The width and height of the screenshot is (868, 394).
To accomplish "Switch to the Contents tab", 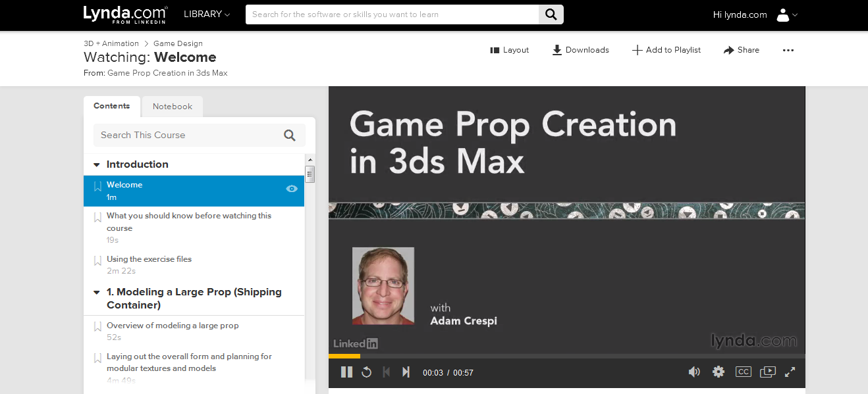I will pyautogui.click(x=112, y=106).
